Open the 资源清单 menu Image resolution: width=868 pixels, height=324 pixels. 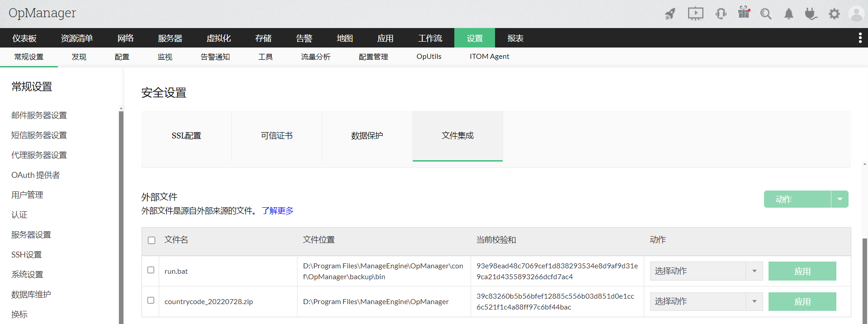(77, 38)
